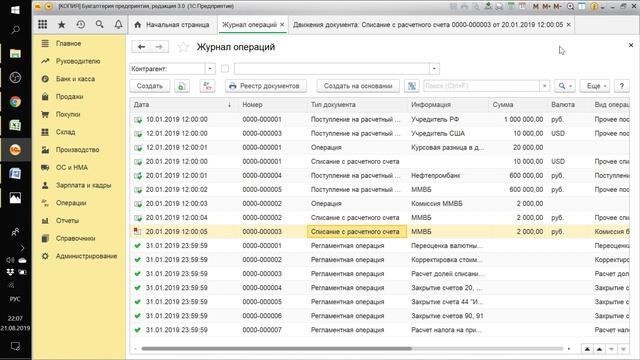Open the Справочники section
This screenshot has height=360, width=640.
click(79, 238)
